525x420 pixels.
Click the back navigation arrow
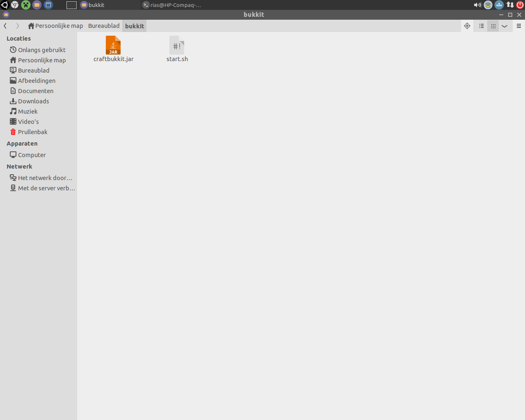(x=5, y=26)
